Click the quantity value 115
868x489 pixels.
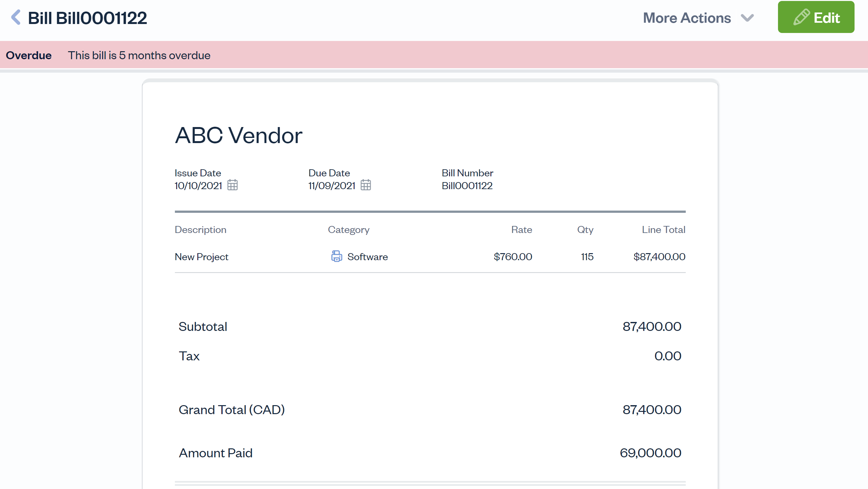point(587,257)
